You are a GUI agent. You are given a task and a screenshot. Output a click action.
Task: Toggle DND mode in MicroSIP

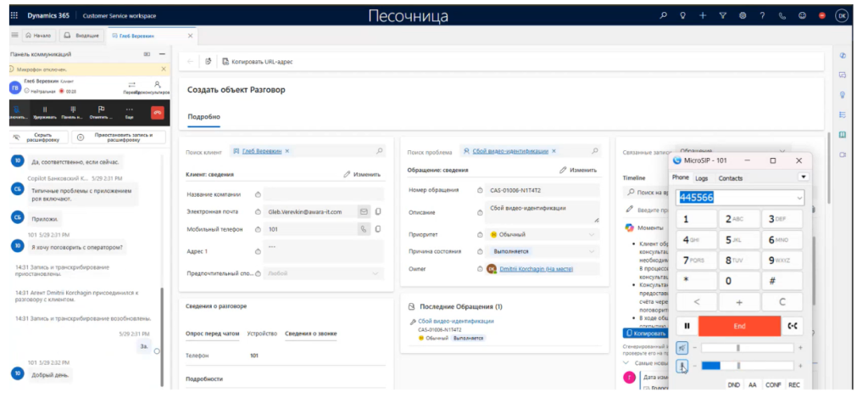(733, 385)
